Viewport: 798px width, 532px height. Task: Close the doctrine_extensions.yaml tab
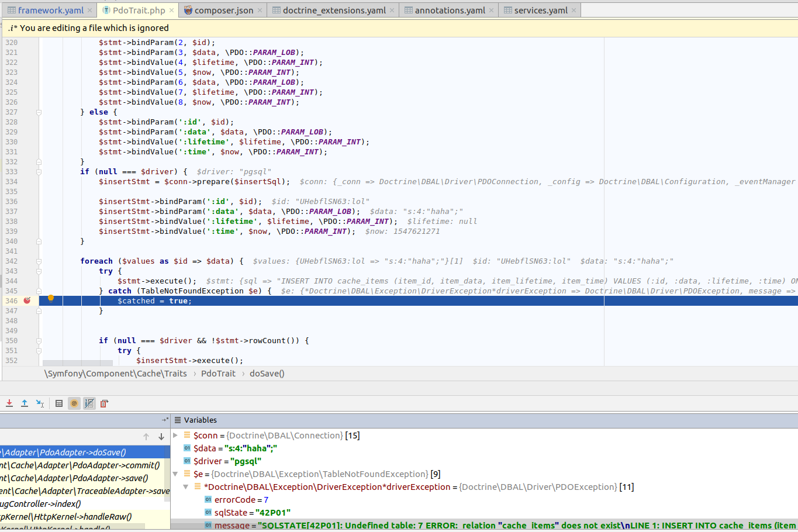[392, 11]
